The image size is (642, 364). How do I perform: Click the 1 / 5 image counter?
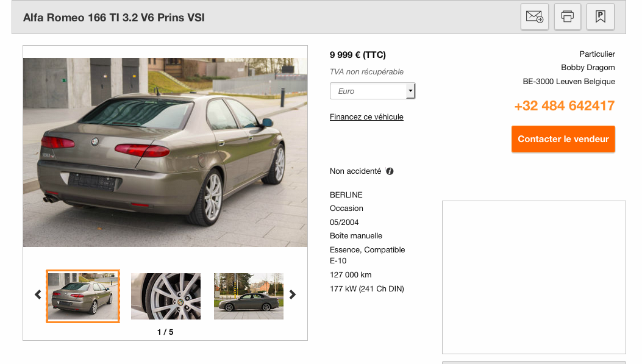165,332
